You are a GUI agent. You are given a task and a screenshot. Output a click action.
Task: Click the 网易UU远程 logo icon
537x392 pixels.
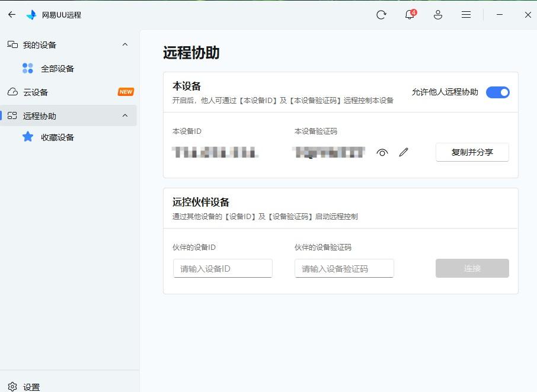(x=31, y=14)
